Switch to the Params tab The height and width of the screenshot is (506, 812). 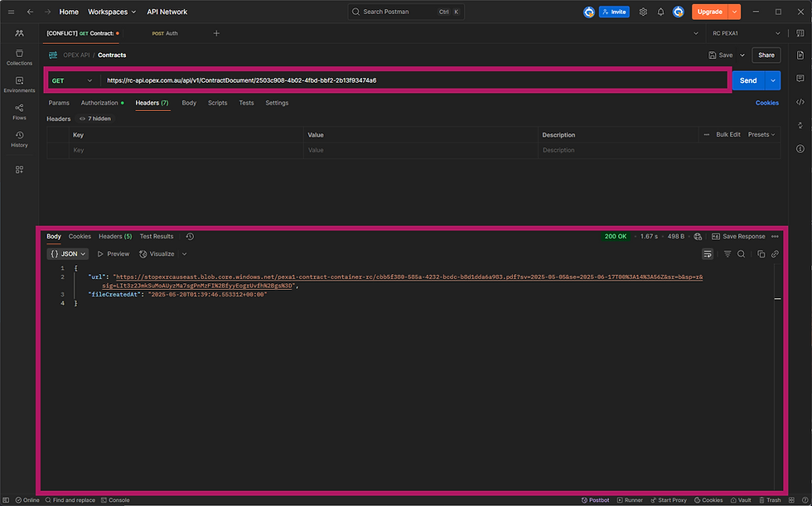pyautogui.click(x=59, y=103)
